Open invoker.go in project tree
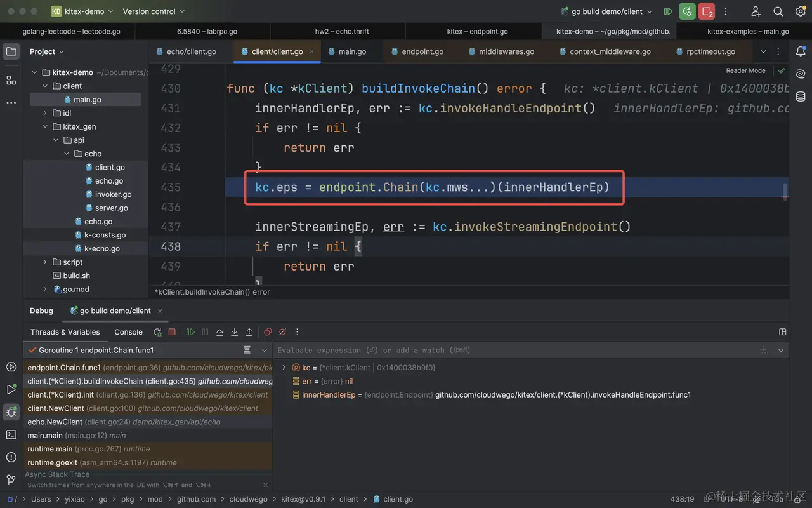This screenshot has height=508, width=812. (x=113, y=194)
